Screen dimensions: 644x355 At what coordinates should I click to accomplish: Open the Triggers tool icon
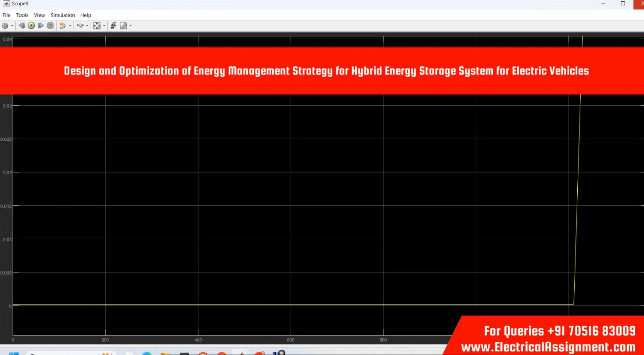point(113,26)
